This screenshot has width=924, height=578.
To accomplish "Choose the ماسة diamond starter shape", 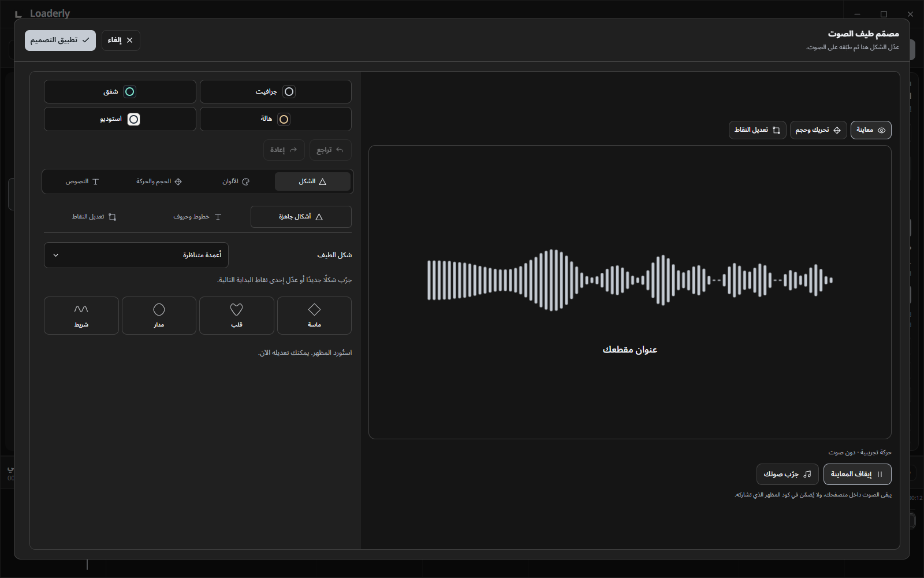I will 314,316.
